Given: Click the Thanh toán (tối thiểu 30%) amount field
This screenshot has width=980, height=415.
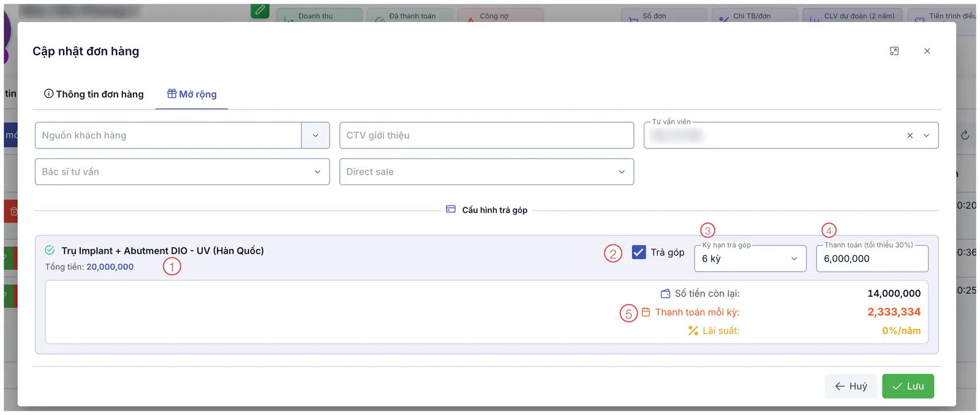Looking at the screenshot, I should [x=872, y=259].
